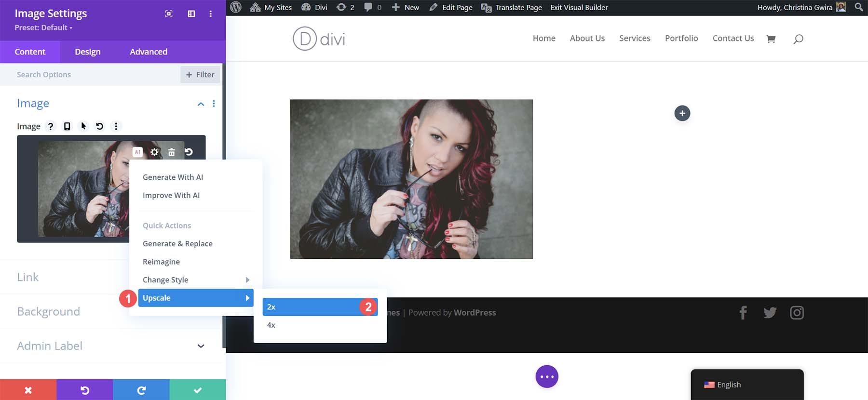
Task: Switch to the Advanced tab
Action: point(149,52)
